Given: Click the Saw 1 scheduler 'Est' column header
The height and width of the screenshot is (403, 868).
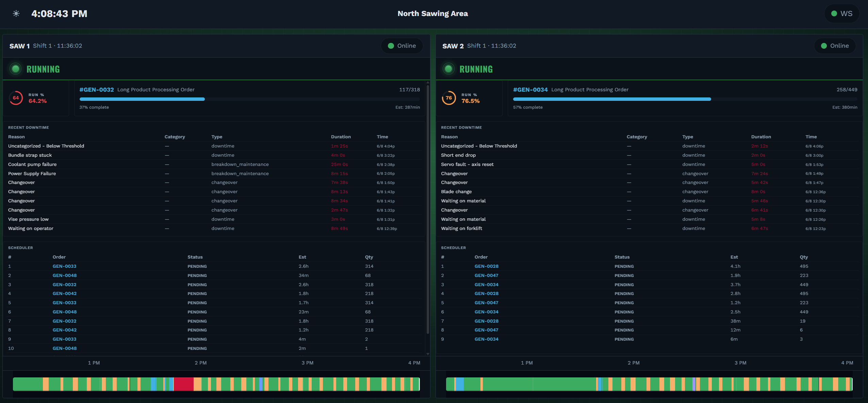Looking at the screenshot, I should (x=302, y=257).
